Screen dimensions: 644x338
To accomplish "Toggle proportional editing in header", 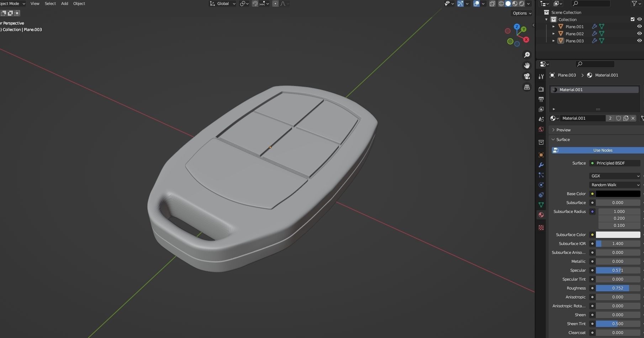I will pos(275,4).
